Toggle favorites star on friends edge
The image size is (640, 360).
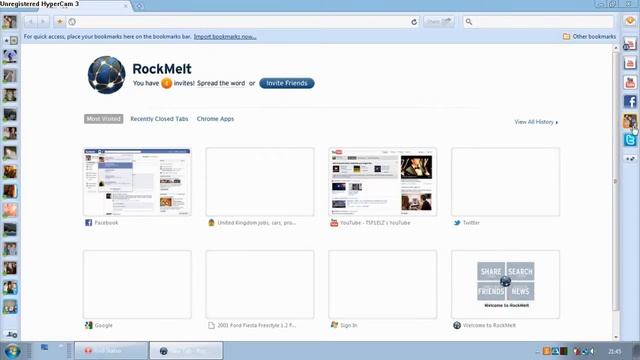pos(10,40)
